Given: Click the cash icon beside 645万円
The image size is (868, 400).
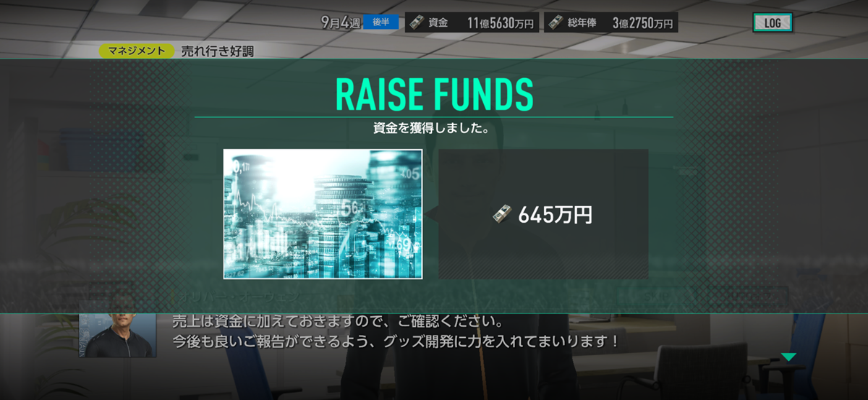Looking at the screenshot, I should (503, 214).
